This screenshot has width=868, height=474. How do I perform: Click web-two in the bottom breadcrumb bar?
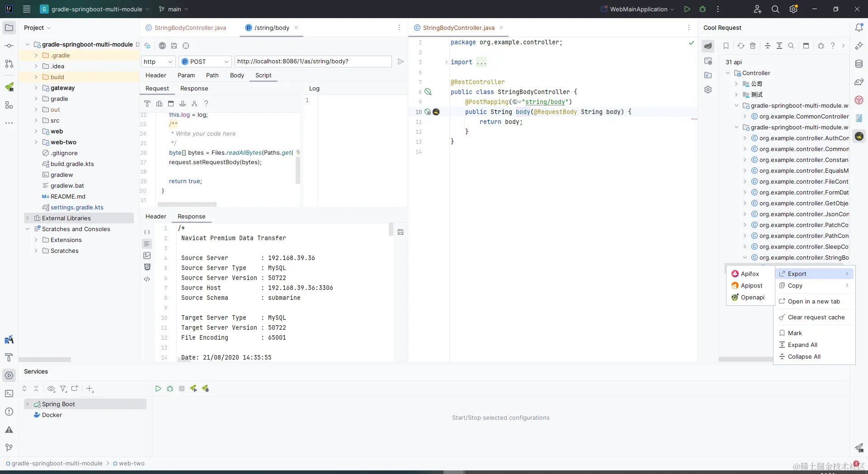click(129, 463)
